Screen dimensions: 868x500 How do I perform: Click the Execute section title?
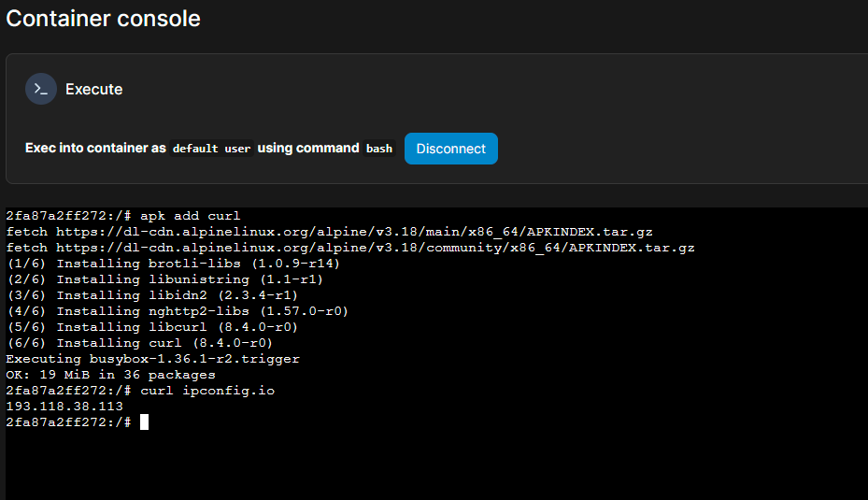click(94, 89)
